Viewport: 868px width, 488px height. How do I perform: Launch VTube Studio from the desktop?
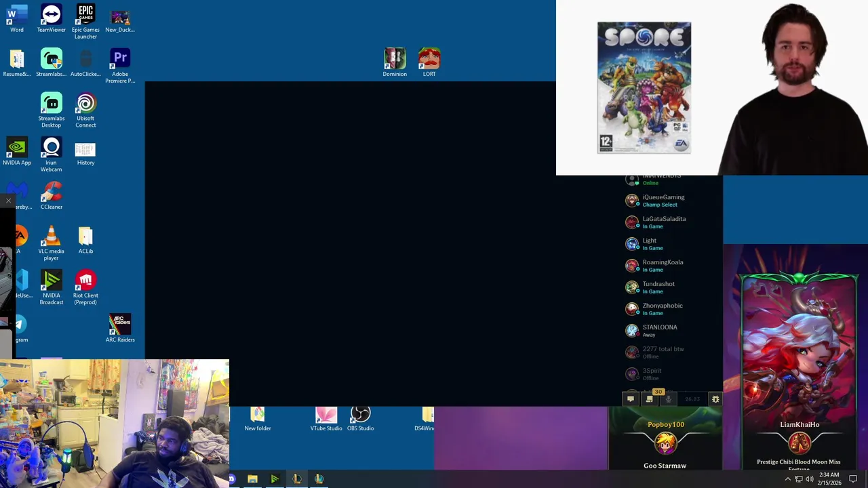tap(326, 419)
